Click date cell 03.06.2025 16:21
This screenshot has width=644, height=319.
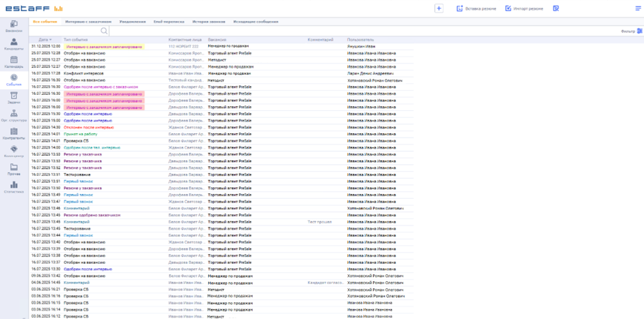tap(46, 290)
